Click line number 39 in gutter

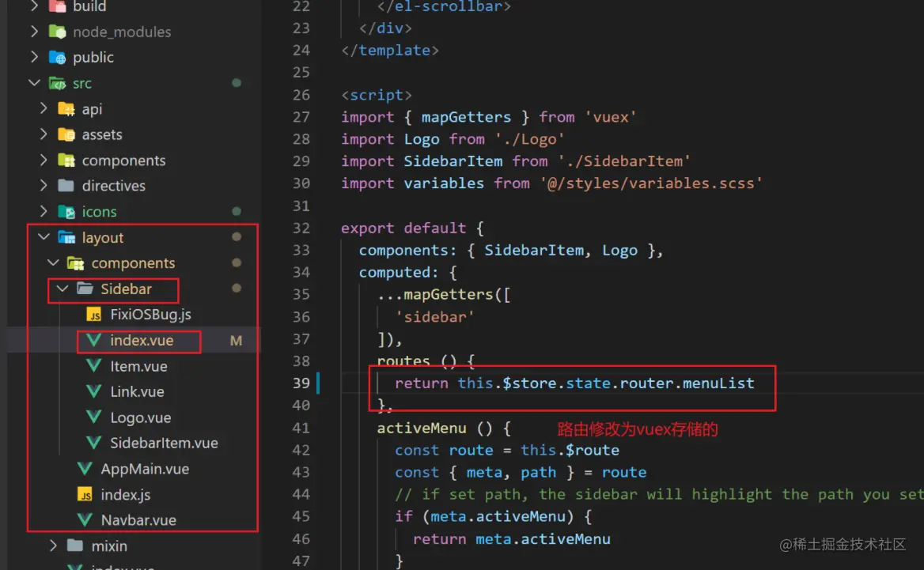301,383
